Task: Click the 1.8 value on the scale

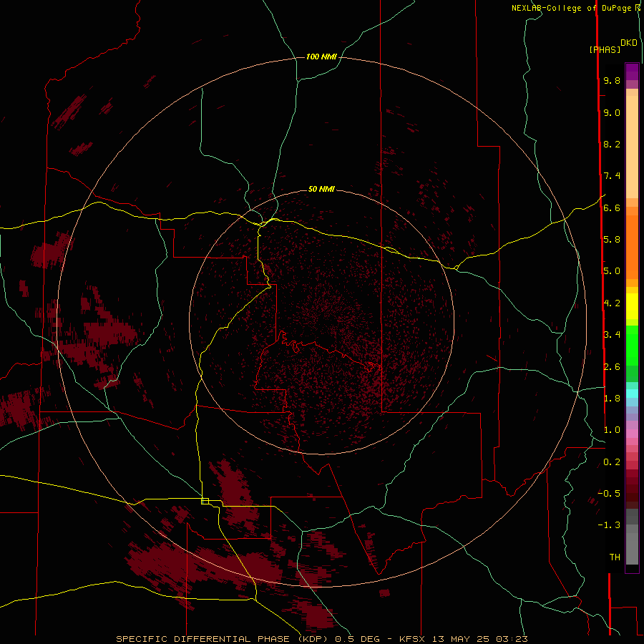Action: [x=612, y=399]
